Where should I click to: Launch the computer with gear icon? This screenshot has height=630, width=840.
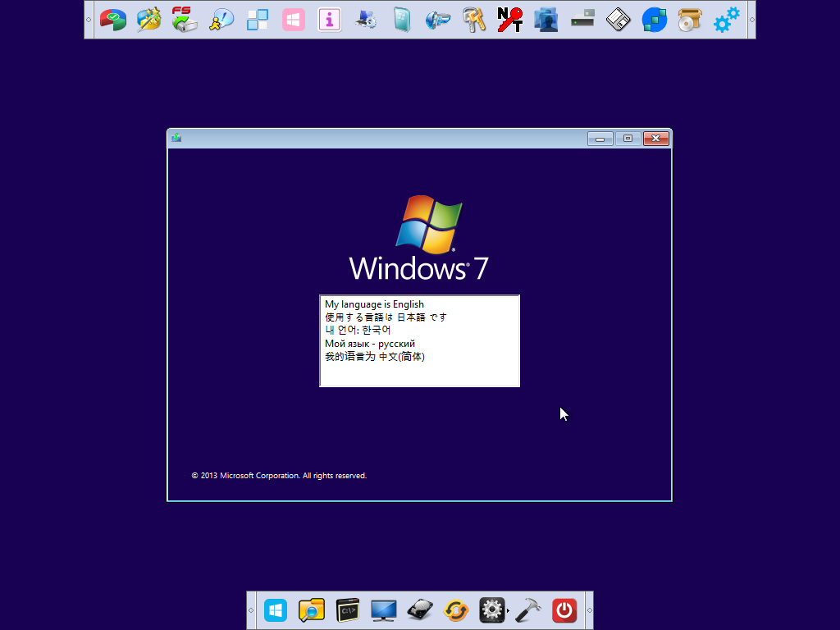click(366, 20)
